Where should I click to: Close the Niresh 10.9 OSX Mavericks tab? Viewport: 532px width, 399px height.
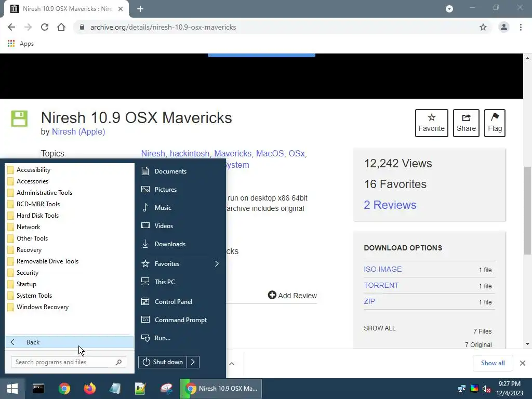pos(121,9)
